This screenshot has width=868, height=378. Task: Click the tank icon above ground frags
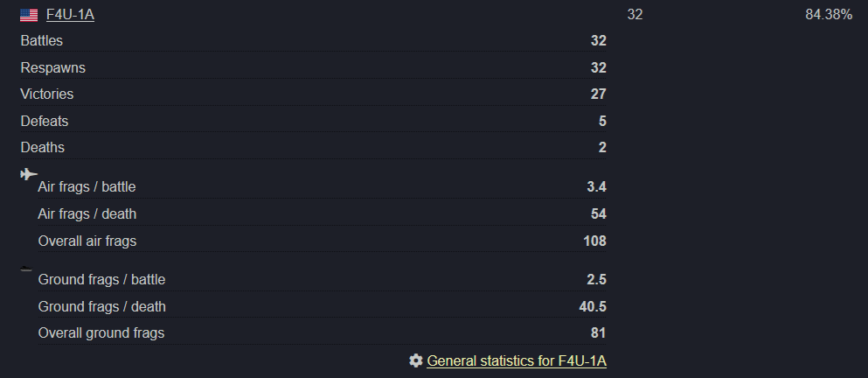coord(26,269)
